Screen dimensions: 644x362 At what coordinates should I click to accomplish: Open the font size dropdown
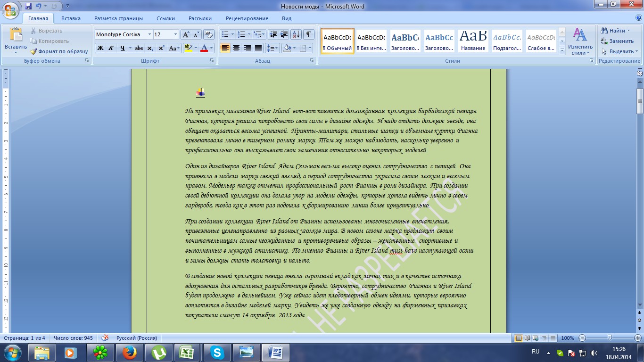(176, 34)
